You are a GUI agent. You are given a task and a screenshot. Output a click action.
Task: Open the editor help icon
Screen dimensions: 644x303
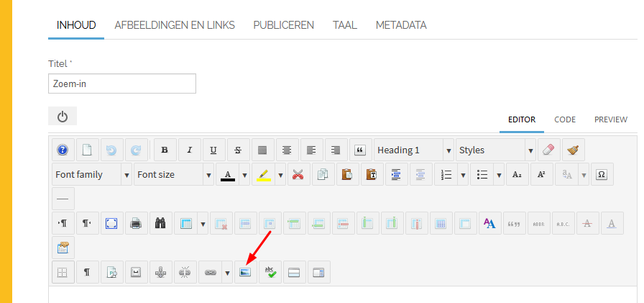63,150
